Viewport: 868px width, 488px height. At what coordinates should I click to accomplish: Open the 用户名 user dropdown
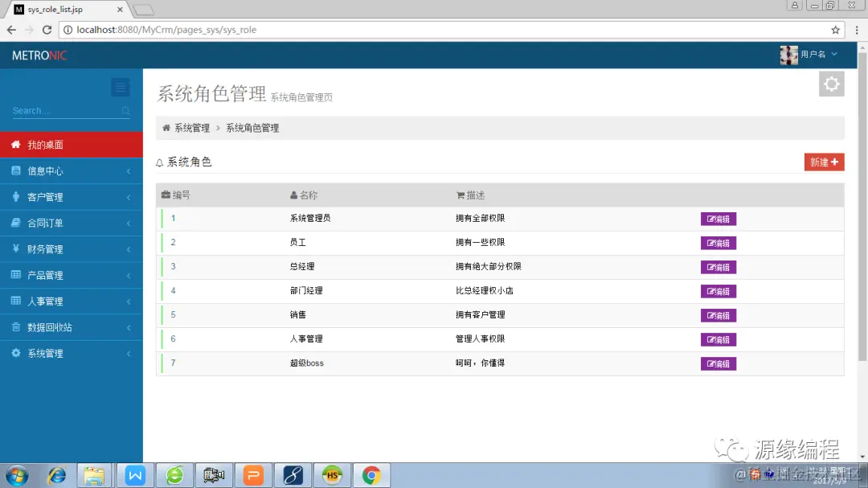812,55
